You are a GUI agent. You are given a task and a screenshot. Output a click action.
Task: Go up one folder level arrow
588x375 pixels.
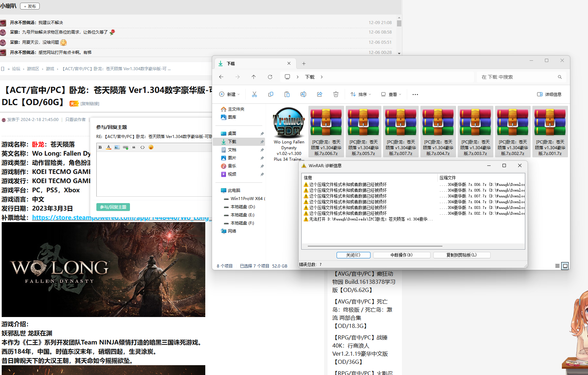[x=254, y=77]
